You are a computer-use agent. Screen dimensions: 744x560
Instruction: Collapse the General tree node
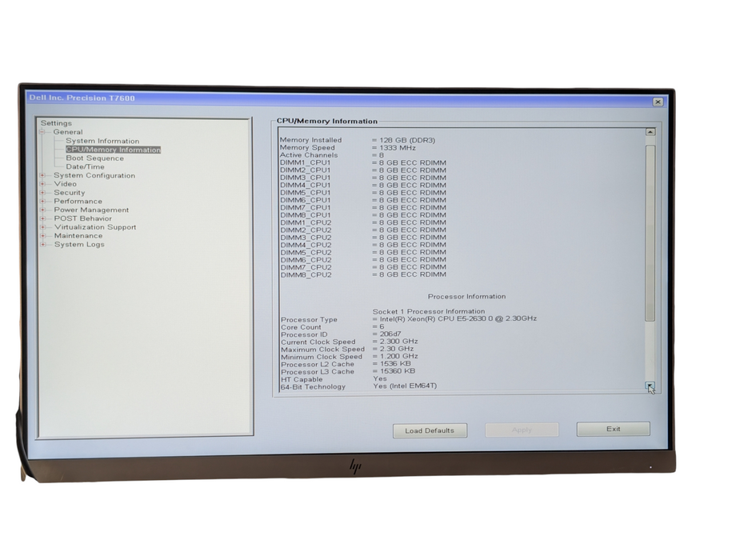pos(42,132)
